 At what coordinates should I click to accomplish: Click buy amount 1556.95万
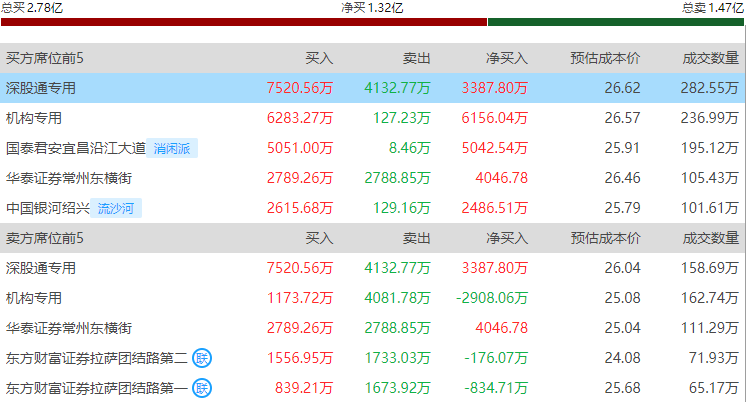(x=300, y=358)
